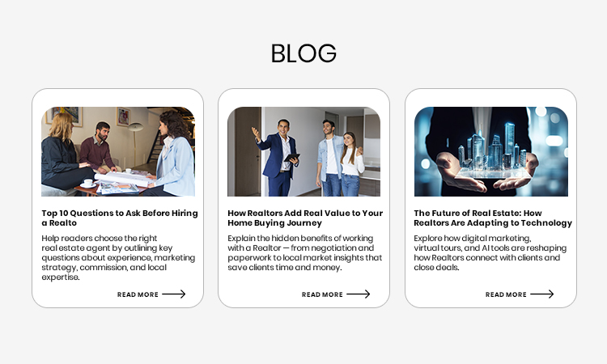This screenshot has height=364, width=607.
Task: Open the thumbnail of people meeting at a table
Action: (118, 151)
